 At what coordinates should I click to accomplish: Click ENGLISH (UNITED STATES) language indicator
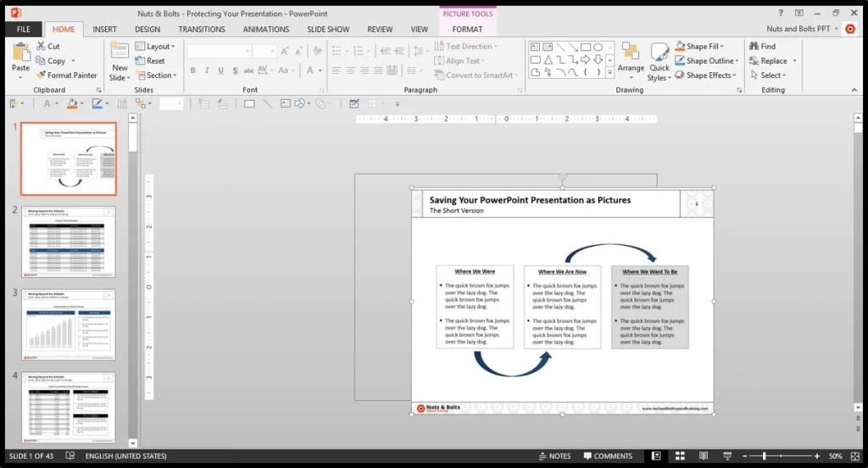[x=125, y=456]
